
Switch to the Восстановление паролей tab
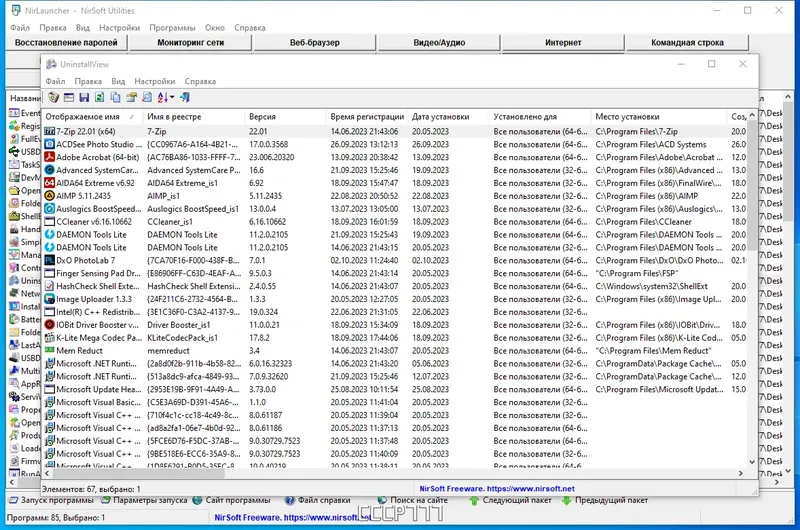[66, 43]
